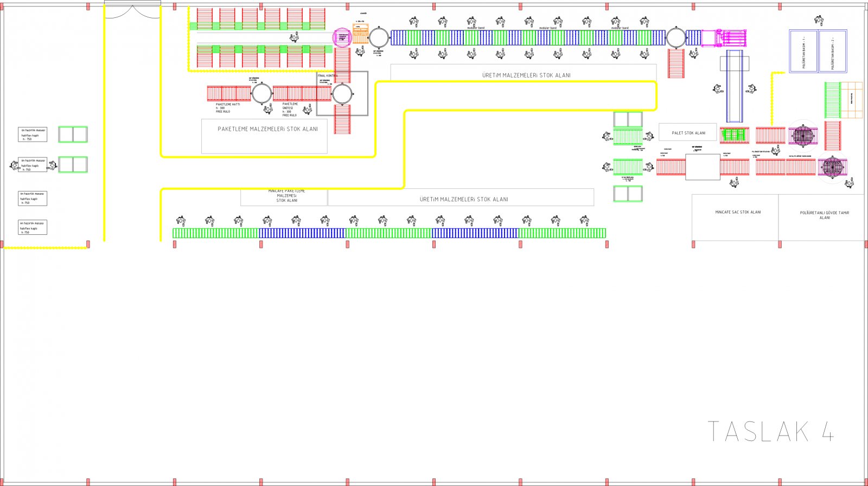Select the double door symbol at top wall

132,11
